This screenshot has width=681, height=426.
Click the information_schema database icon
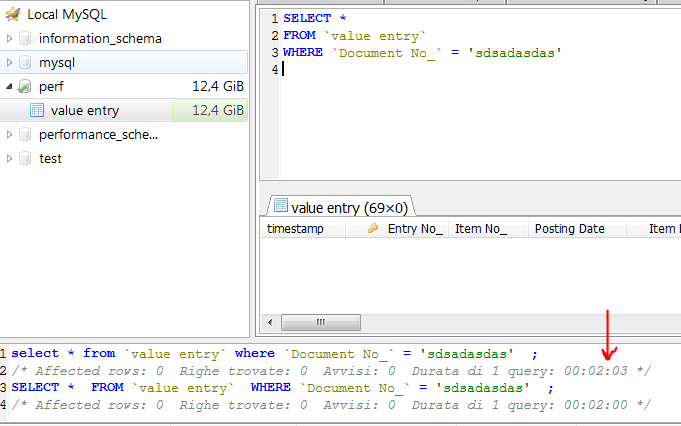click(x=25, y=39)
